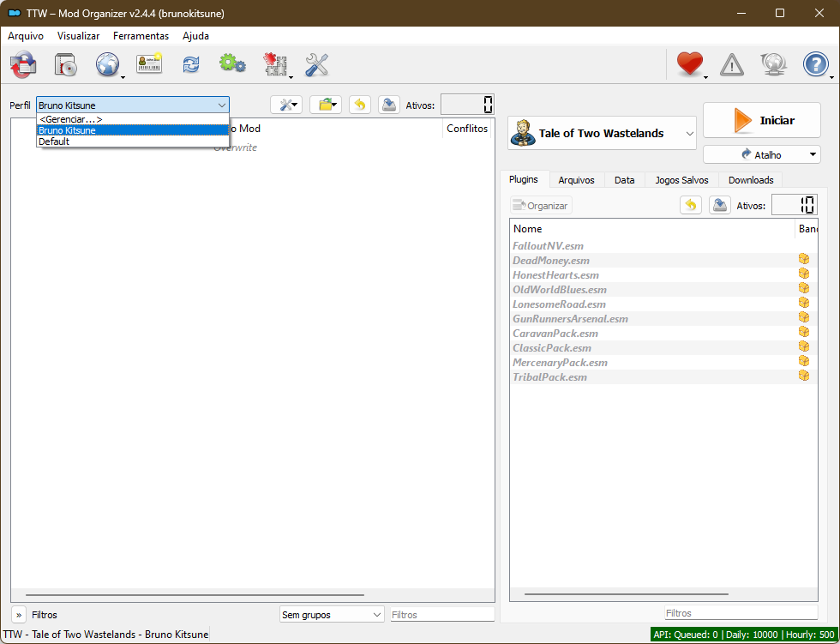The image size is (840, 644).
Task: Select Bruno Kitsune in profile dropdown list
Action: [133, 130]
